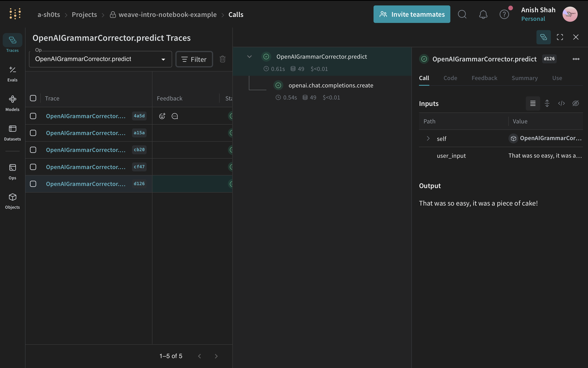Click the object cube icon in the self value

(x=513, y=139)
